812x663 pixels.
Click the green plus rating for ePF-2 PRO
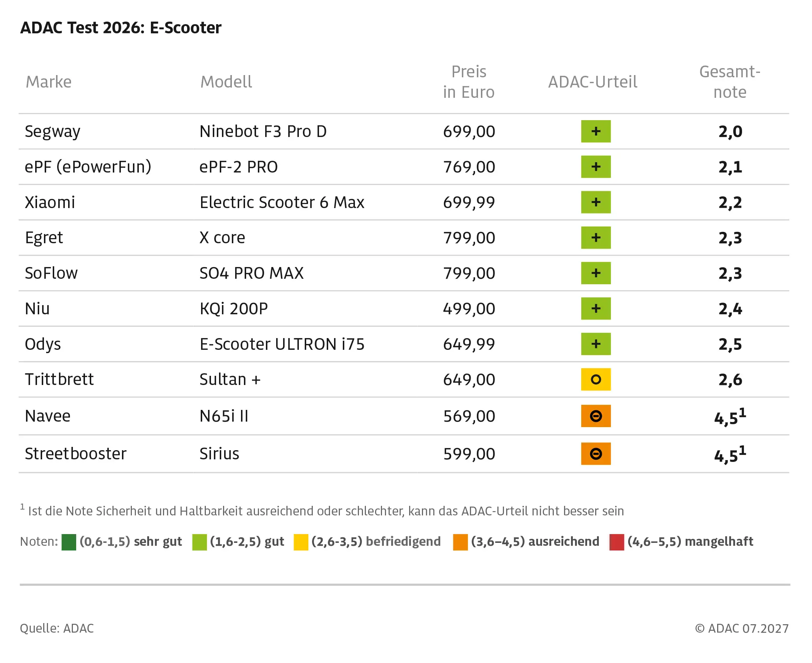pos(596,167)
